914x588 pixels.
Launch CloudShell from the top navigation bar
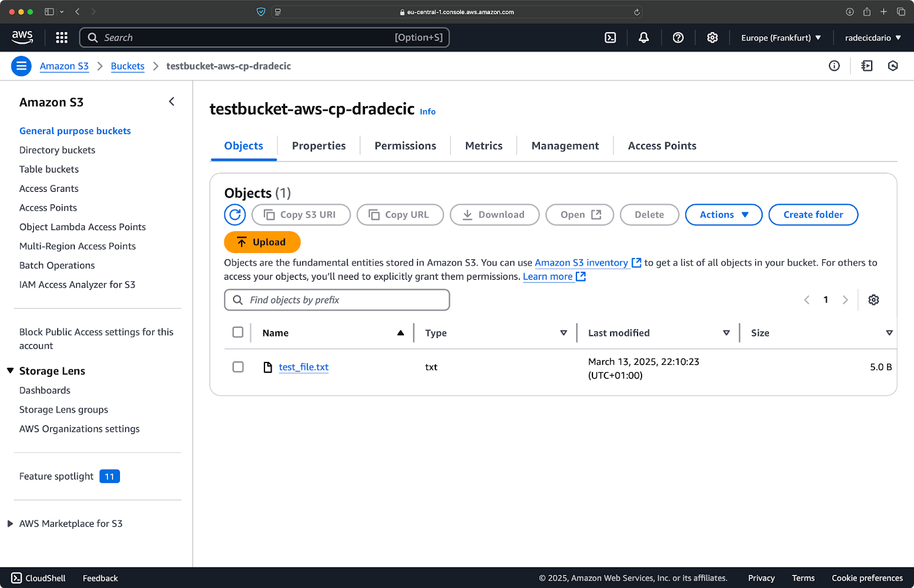610,38
